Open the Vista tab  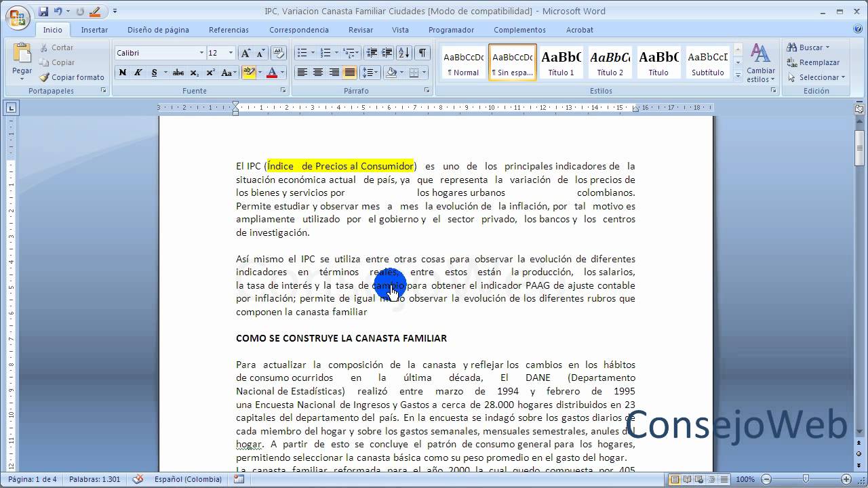point(400,30)
